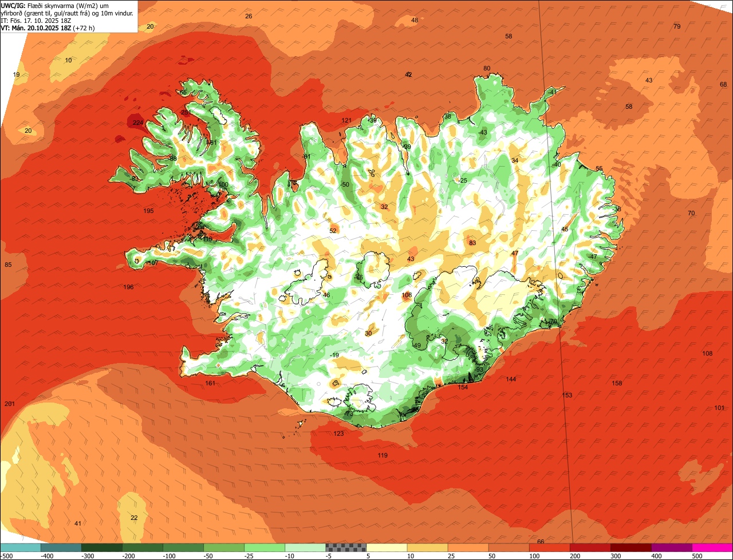
Task: Click the map value '26'
Action: [249, 16]
